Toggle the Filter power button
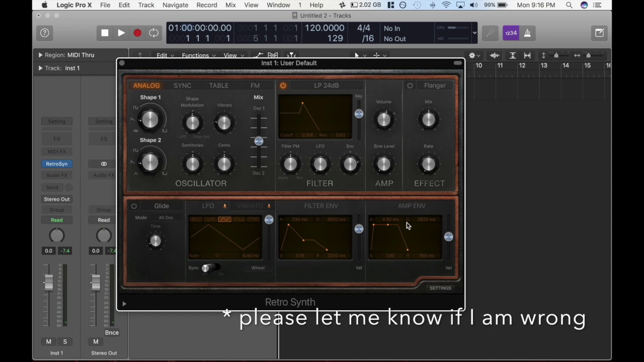Screen dimensions: 644x362 click(283, 85)
